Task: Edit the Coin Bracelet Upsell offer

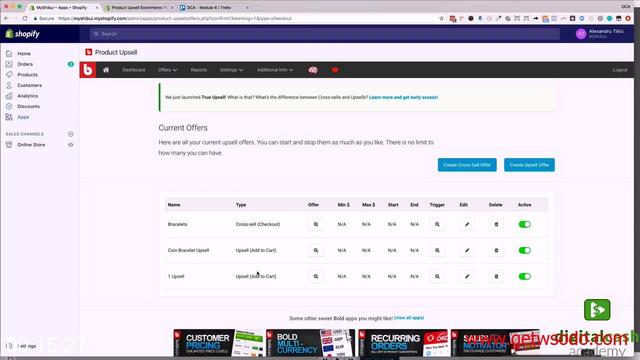Action: click(467, 250)
